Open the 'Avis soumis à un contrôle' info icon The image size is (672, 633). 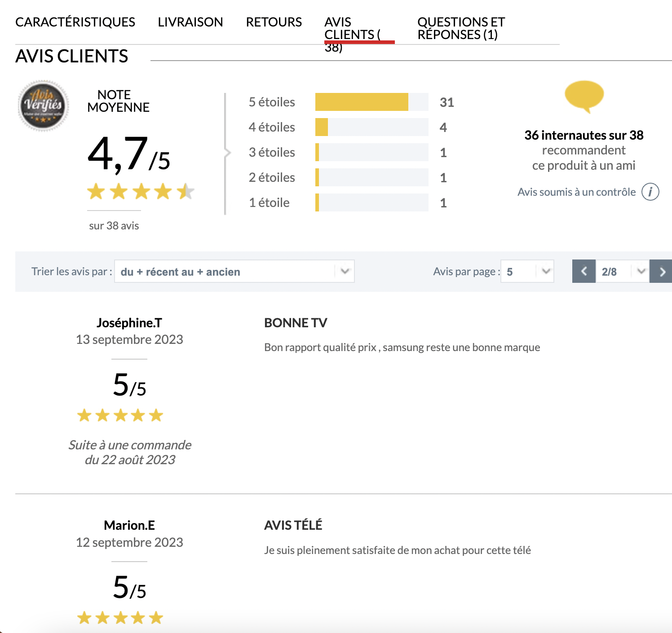(650, 192)
